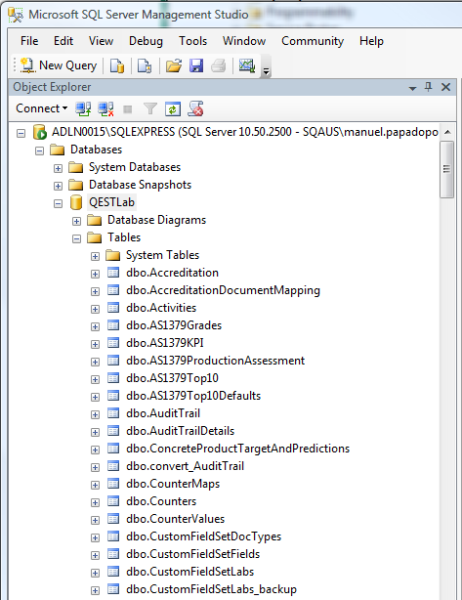The width and height of the screenshot is (462, 600).
Task: Open the Tools menu
Action: pos(193,41)
